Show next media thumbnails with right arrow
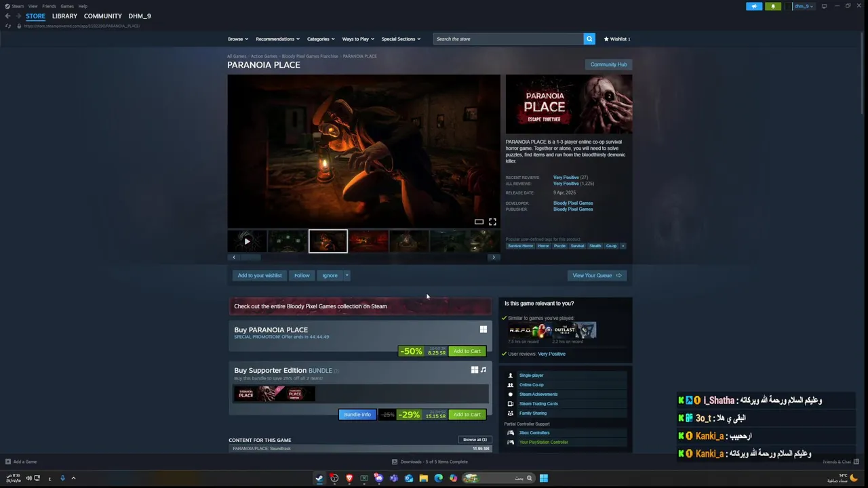Image resolution: width=868 pixels, height=488 pixels. point(494,258)
